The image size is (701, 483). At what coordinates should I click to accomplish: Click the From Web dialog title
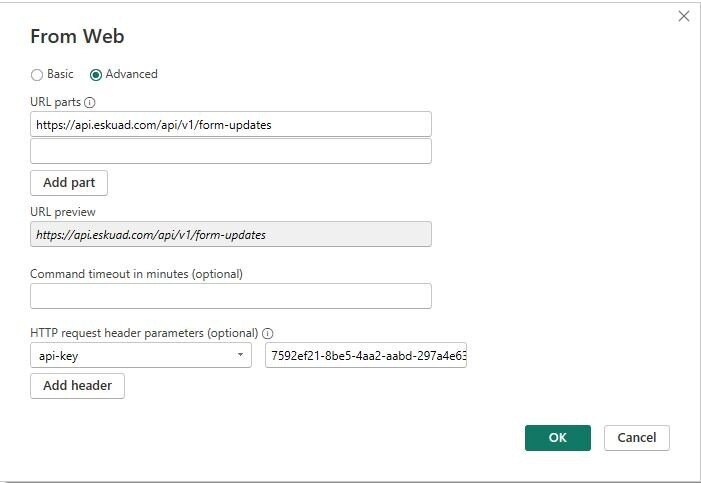click(x=77, y=37)
